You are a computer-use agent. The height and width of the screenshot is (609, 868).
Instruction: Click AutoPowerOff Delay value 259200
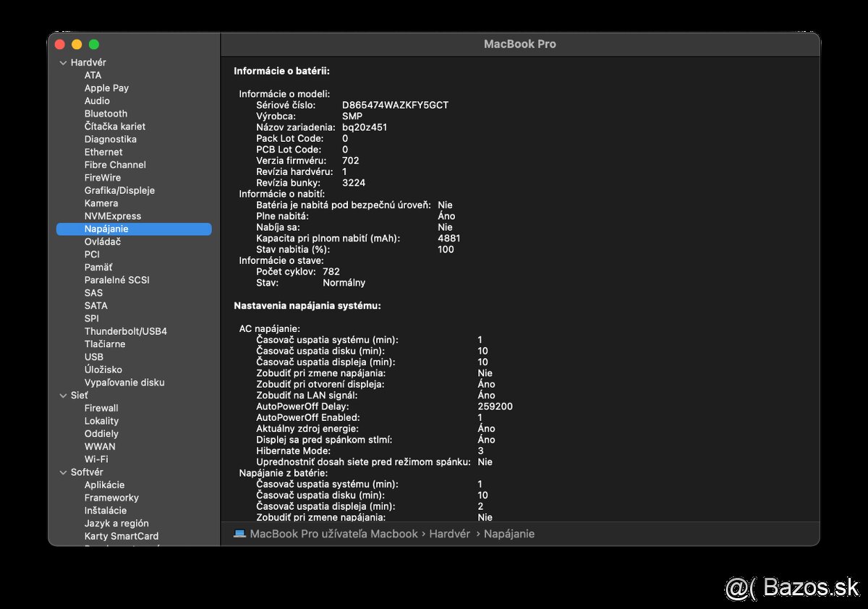[495, 406]
